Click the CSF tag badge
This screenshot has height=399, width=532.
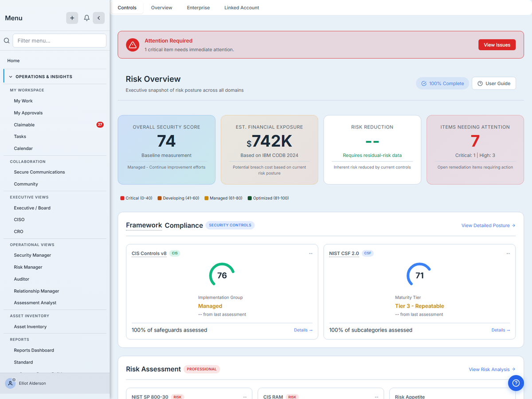[368, 254]
